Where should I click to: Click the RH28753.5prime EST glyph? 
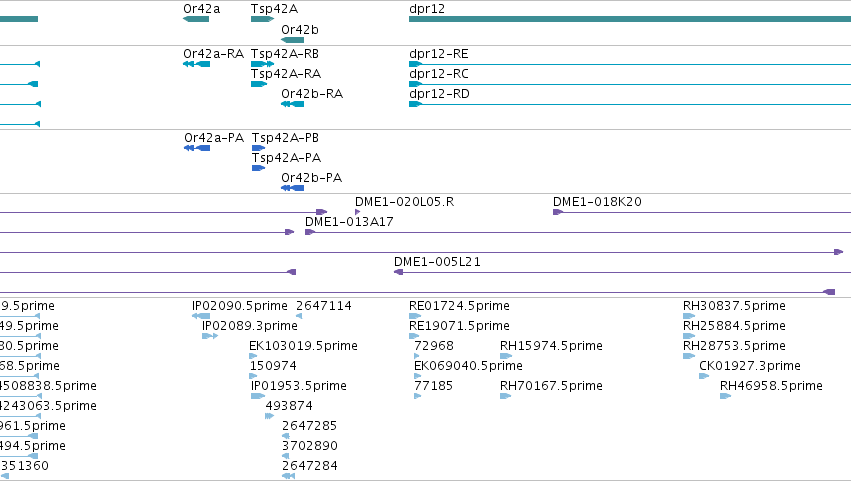click(x=689, y=356)
